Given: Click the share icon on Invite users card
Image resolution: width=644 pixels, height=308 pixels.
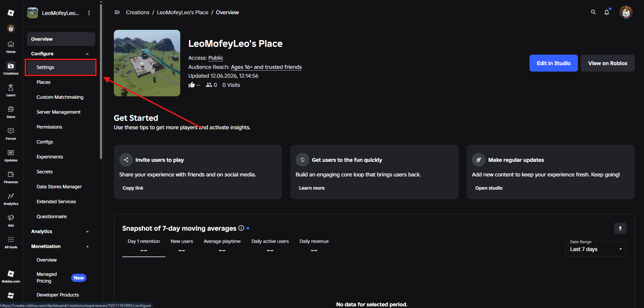Looking at the screenshot, I should pos(126,160).
